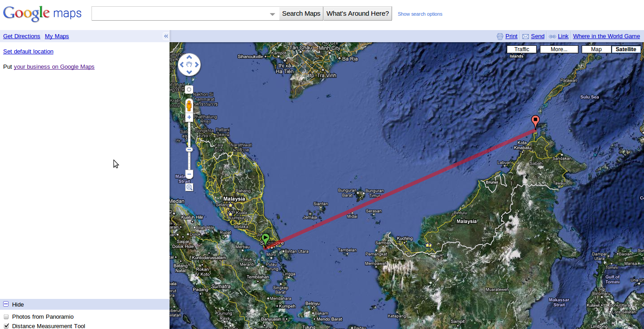Pan the map up with the arrow
Image resolution: width=644 pixels, height=329 pixels.
189,57
